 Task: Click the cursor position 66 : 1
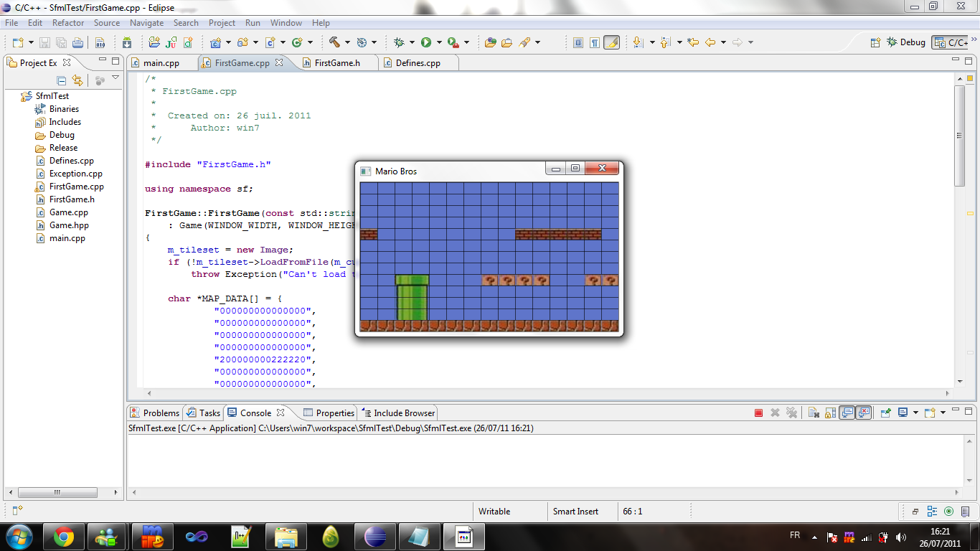click(633, 512)
